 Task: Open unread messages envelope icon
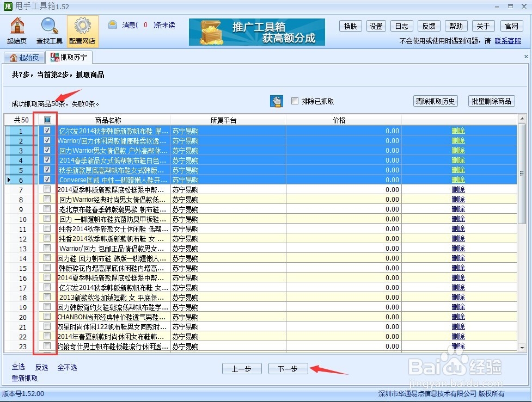pos(113,24)
